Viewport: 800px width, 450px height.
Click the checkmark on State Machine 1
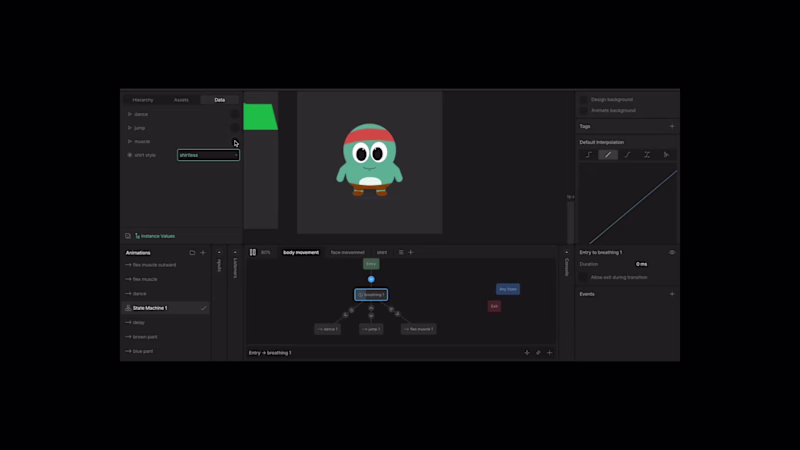[204, 308]
